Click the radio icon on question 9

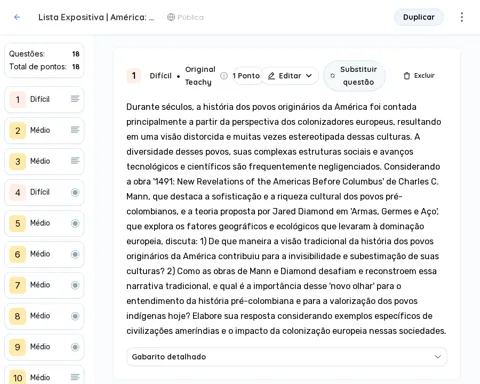pyautogui.click(x=75, y=347)
